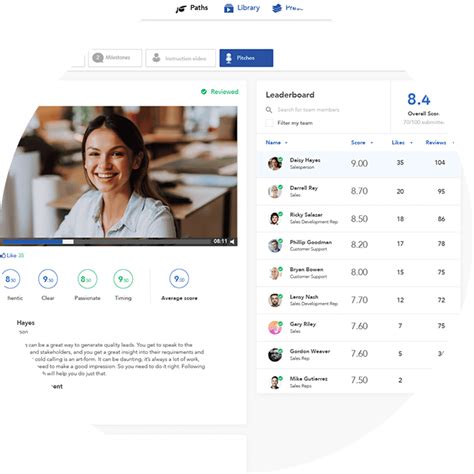Click the Paths graduation cap icon
The height and width of the screenshot is (474, 474).
coord(180,10)
